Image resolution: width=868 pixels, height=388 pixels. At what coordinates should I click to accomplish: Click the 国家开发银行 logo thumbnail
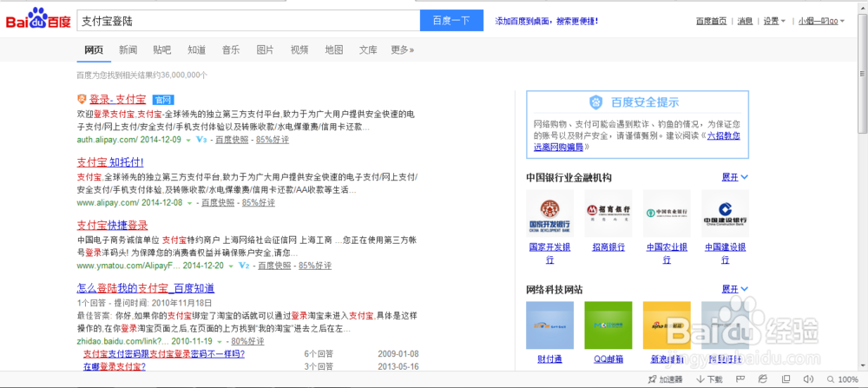tap(549, 214)
